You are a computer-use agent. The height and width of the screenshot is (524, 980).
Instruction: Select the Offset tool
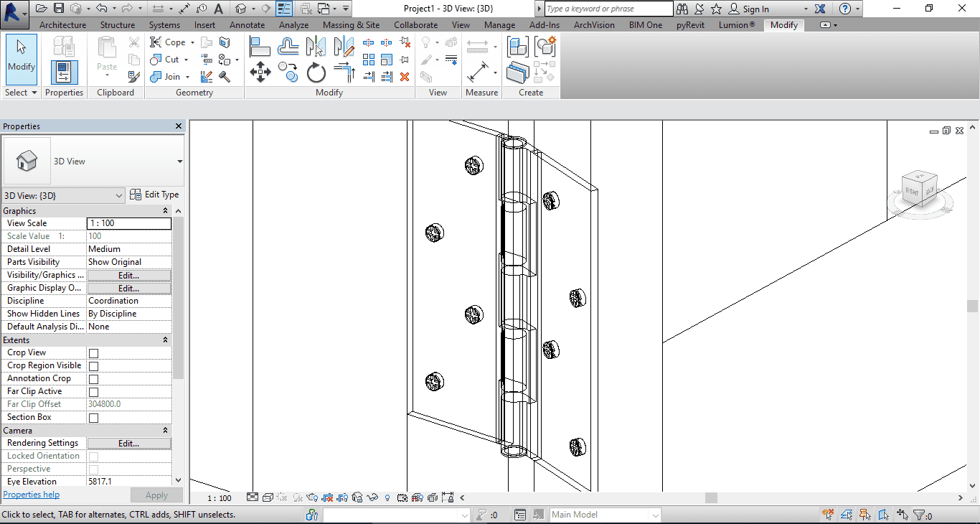pos(288,47)
